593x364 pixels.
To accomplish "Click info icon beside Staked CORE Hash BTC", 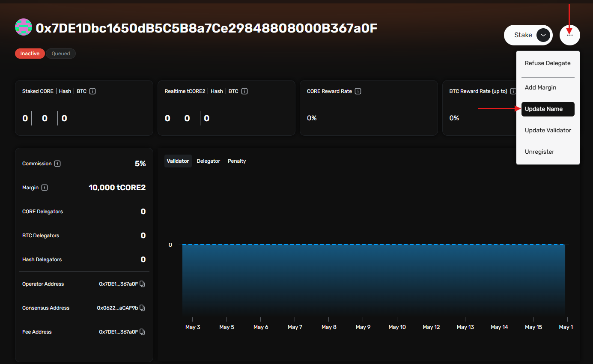I will pyautogui.click(x=92, y=91).
